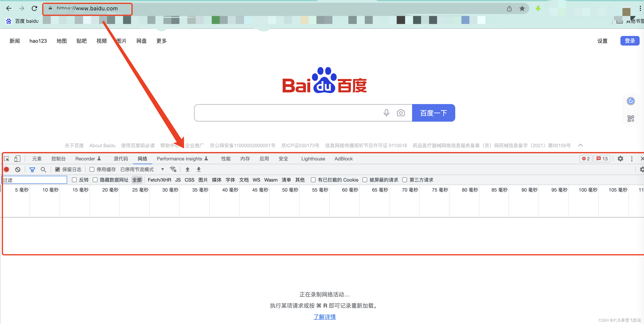The width and height of the screenshot is (644, 324).
Task: Check 第三方请求 checkbox
Action: [x=405, y=180]
